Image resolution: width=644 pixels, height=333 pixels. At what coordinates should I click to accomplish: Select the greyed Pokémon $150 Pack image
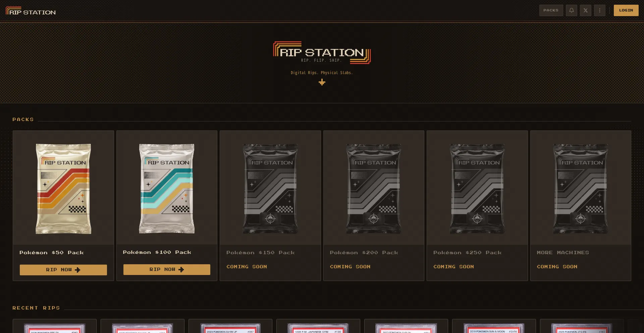click(x=270, y=189)
